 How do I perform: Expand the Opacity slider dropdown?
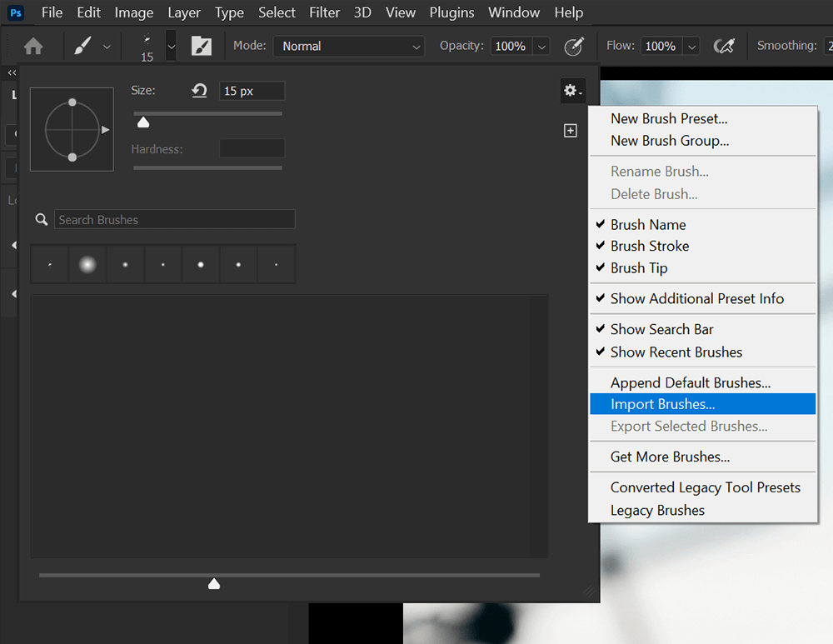point(541,47)
